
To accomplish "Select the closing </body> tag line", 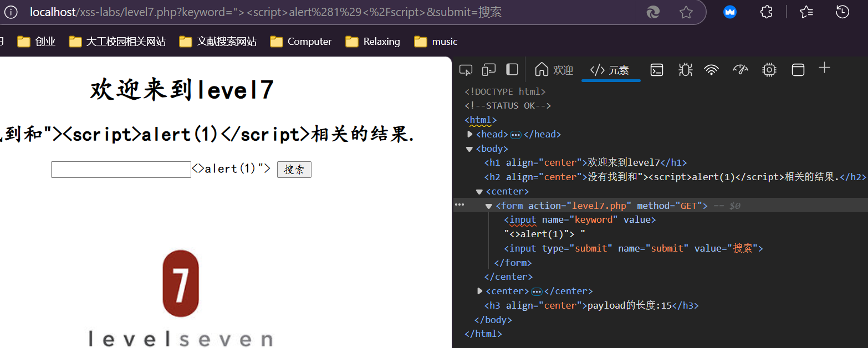I will (493, 320).
